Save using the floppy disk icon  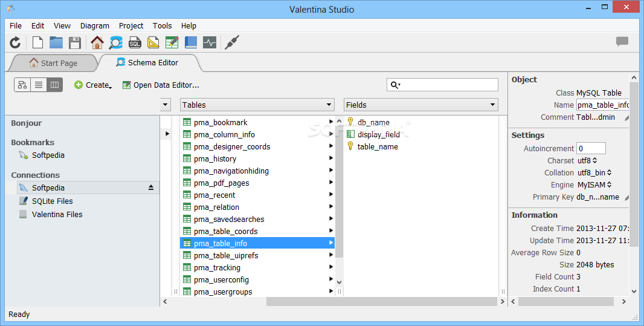tap(75, 42)
